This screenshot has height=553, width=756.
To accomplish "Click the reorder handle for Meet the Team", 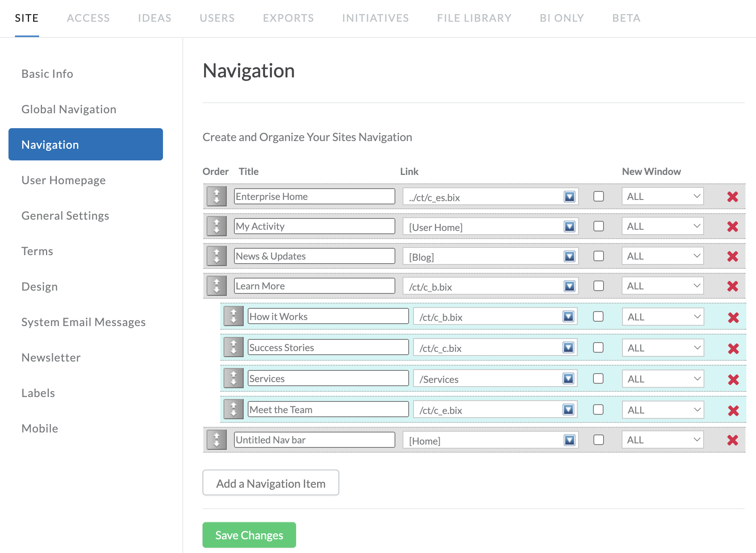I will (x=234, y=409).
